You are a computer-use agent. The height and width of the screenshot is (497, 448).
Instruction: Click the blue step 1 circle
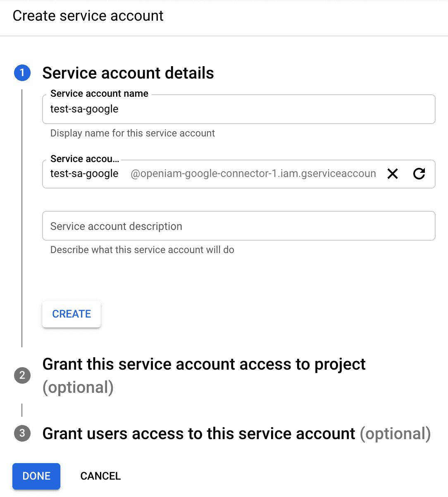point(22,73)
